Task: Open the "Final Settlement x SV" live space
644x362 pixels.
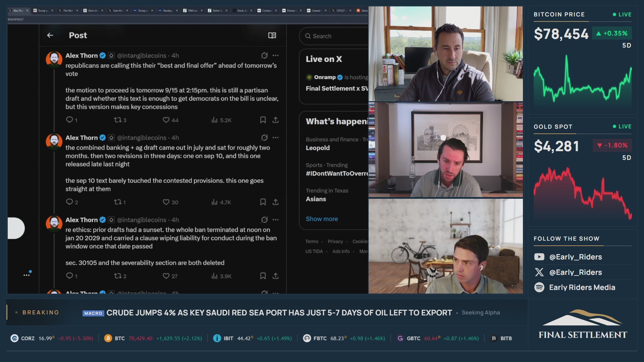Action: tap(337, 88)
